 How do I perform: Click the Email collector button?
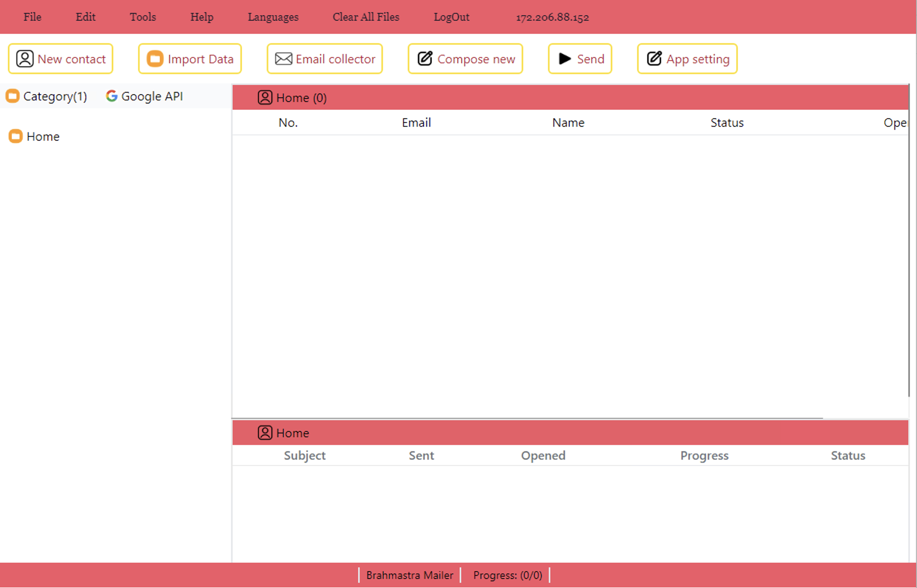pos(324,58)
